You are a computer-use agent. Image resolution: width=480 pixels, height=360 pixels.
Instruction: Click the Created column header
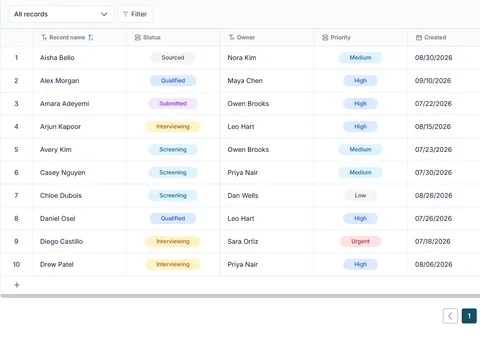click(444, 38)
